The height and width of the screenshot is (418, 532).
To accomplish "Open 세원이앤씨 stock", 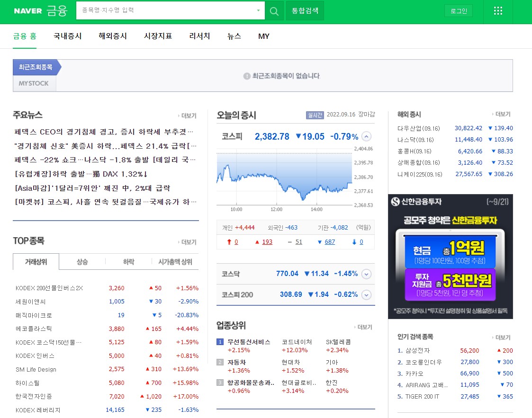I will [x=30, y=302].
